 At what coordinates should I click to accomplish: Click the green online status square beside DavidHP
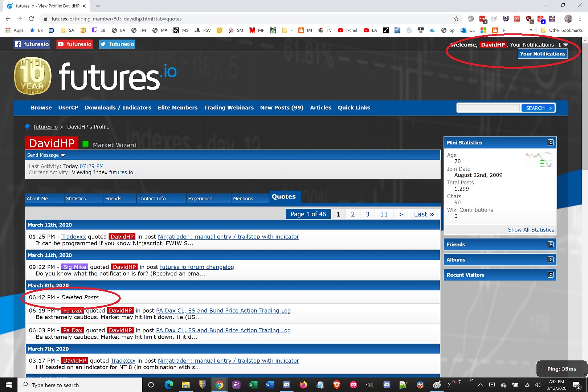[85, 144]
